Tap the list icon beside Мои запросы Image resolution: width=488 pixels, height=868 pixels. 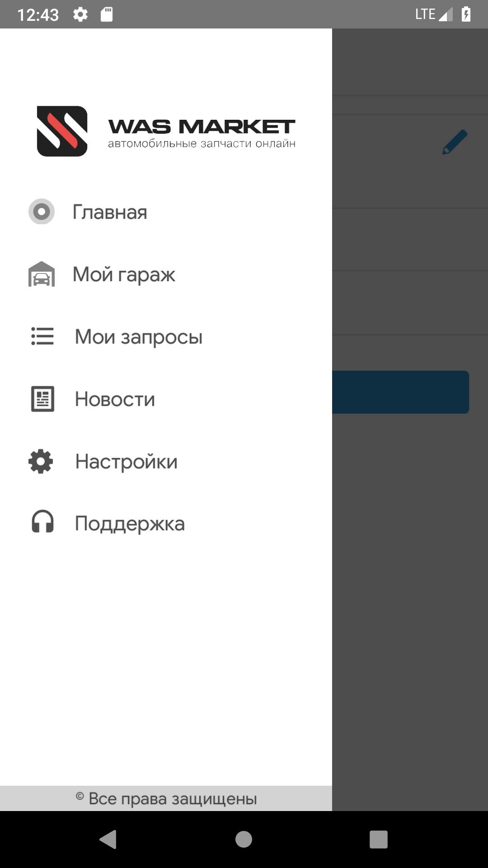[x=42, y=336]
